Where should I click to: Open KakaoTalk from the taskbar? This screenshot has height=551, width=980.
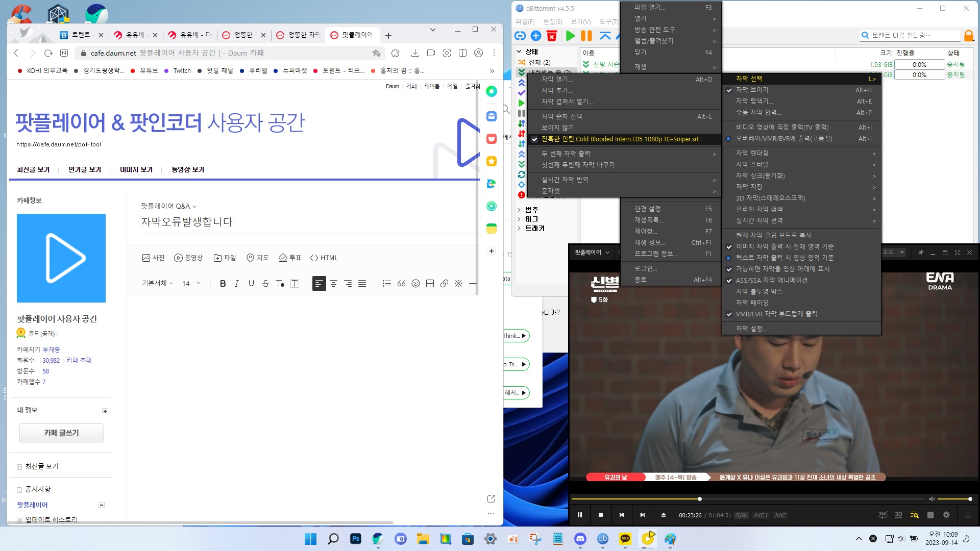point(625,539)
